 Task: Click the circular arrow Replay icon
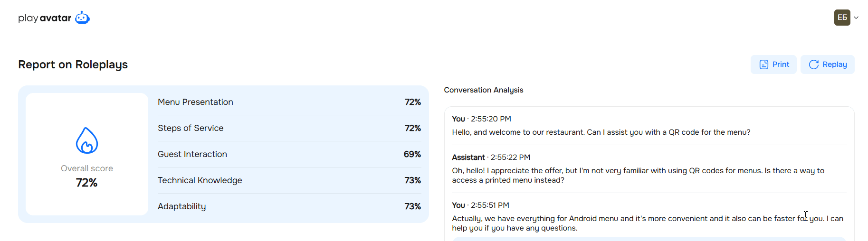(x=813, y=65)
